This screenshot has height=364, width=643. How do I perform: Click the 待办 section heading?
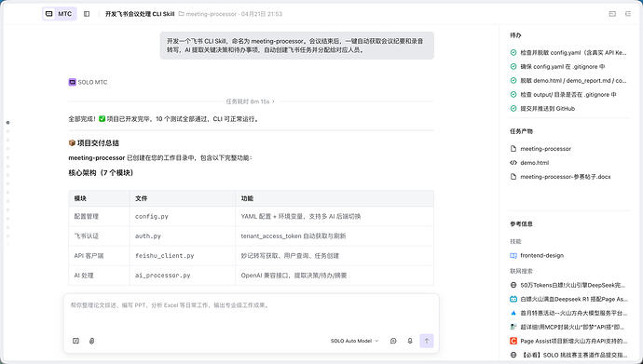pos(515,35)
